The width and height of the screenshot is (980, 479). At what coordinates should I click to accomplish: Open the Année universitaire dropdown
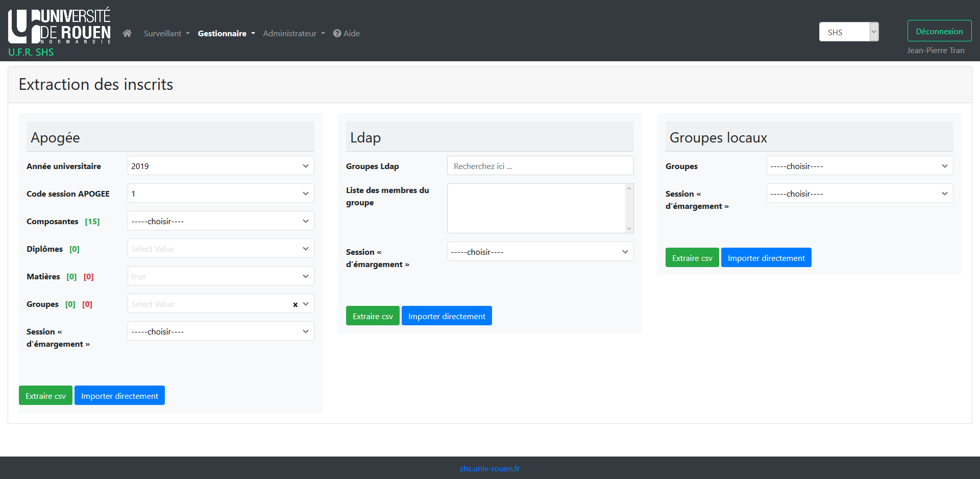tap(220, 166)
